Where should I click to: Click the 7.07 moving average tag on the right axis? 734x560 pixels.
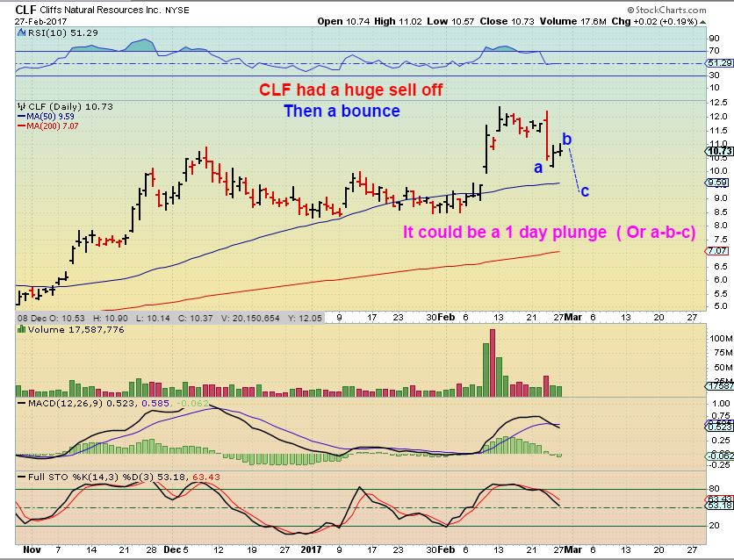click(x=716, y=251)
